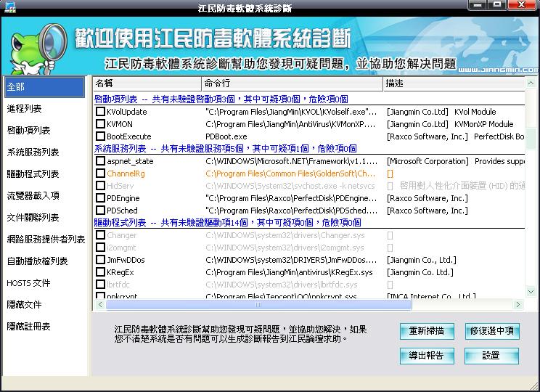The image size is (540, 392).
Task: Open the 隱藏註冊表 category
Action: 28,326
